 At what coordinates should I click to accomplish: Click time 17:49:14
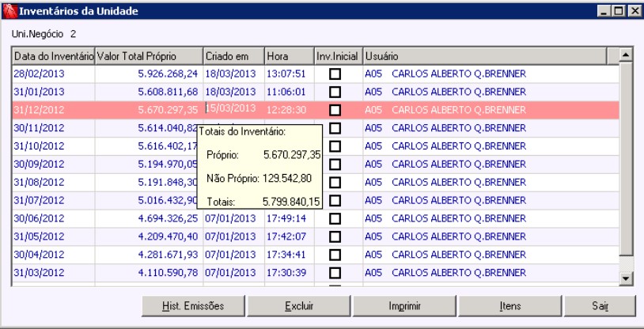[x=286, y=218]
